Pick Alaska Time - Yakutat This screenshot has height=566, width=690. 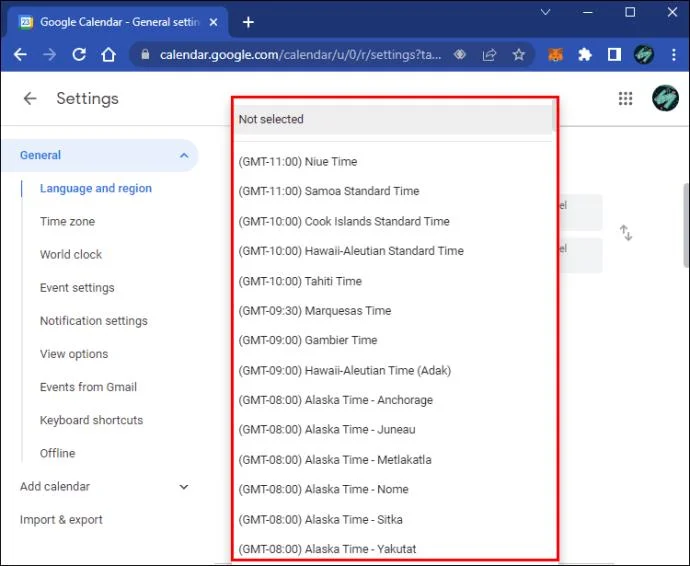pyautogui.click(x=393, y=549)
